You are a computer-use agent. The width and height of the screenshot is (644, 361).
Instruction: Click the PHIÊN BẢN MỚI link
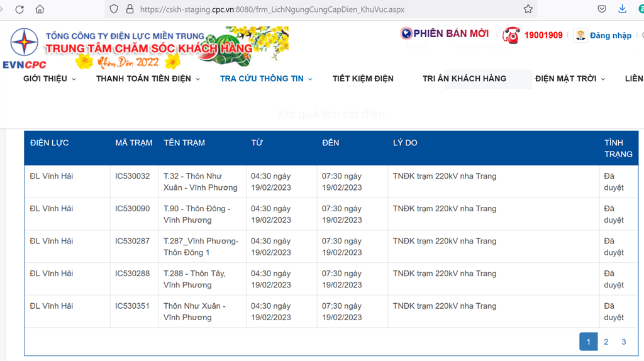point(450,33)
